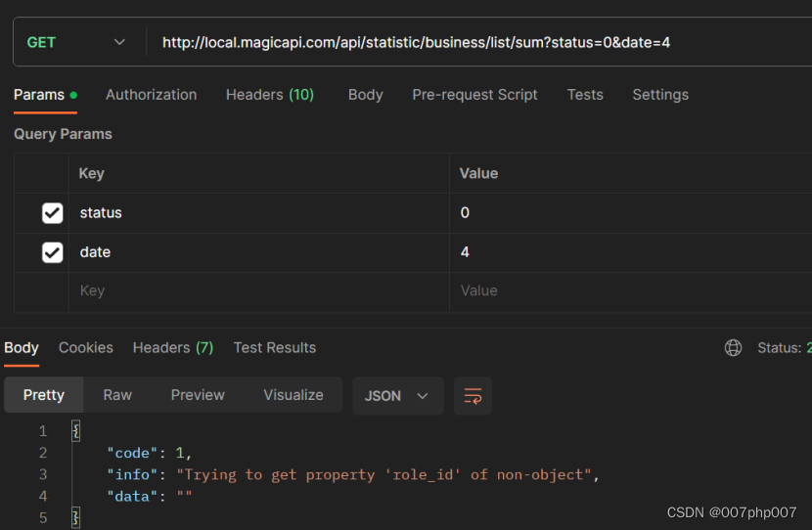
Task: Click the date key cell
Action: coord(259,252)
